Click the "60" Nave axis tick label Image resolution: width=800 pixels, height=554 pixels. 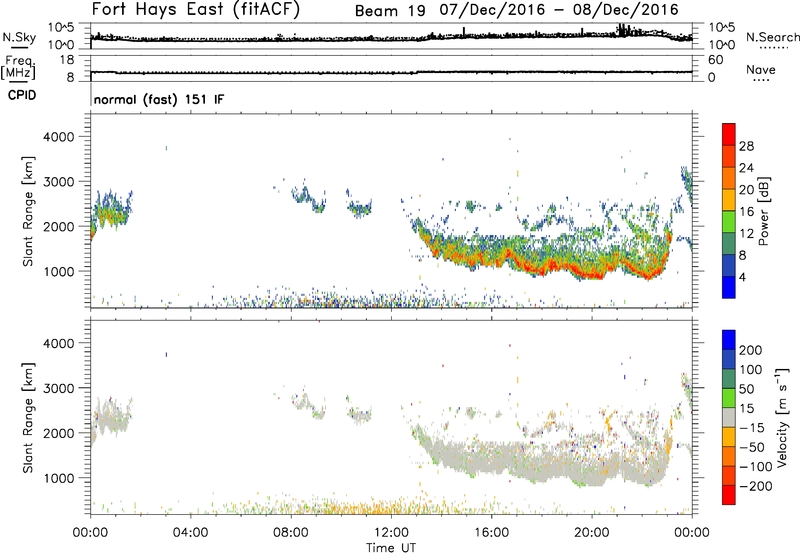click(715, 60)
